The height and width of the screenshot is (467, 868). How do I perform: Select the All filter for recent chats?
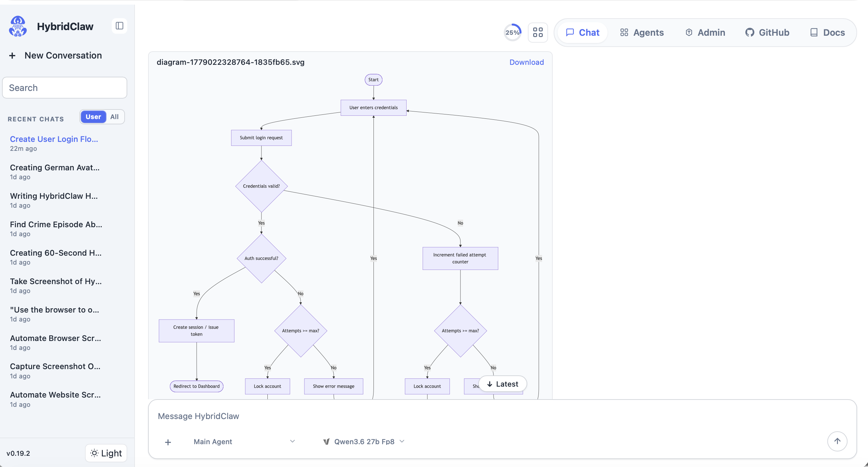115,117
